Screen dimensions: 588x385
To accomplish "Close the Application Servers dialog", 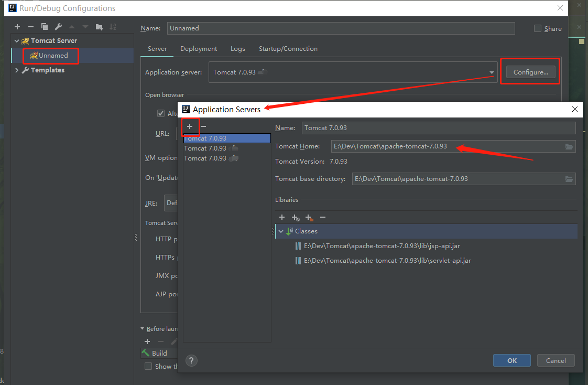I will (x=574, y=109).
